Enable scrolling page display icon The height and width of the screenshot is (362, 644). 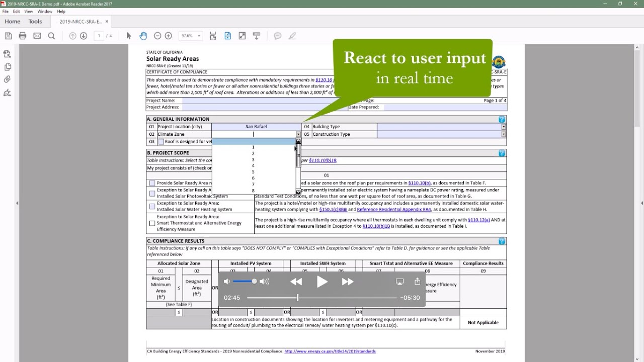click(x=213, y=36)
